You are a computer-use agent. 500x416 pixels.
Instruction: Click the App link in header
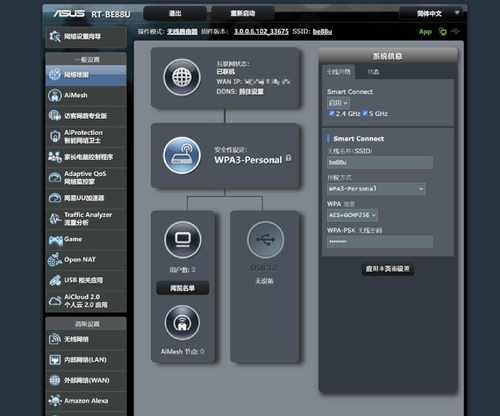[425, 32]
